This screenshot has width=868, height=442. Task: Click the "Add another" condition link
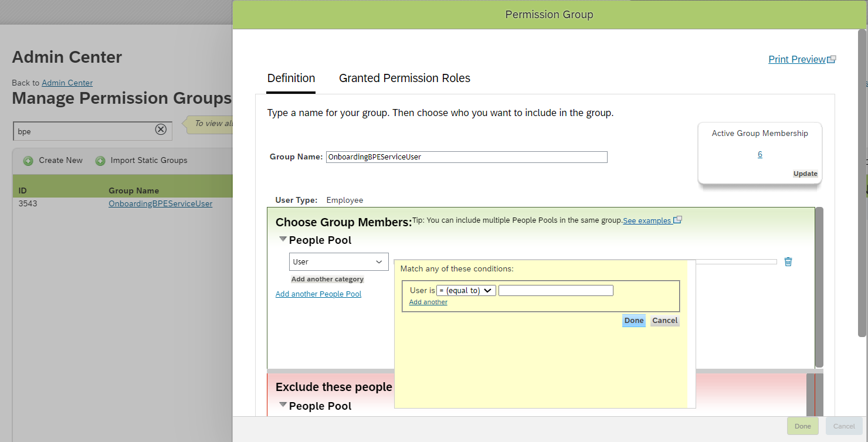click(x=428, y=301)
